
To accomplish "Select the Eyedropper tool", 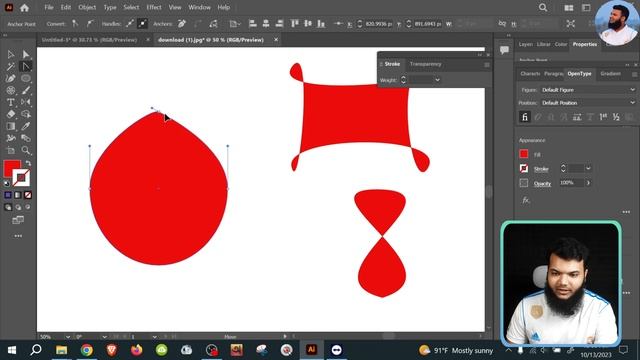I will [x=26, y=126].
